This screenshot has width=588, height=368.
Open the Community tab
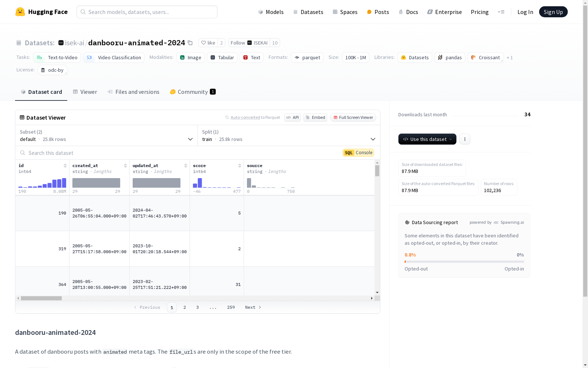point(193,92)
